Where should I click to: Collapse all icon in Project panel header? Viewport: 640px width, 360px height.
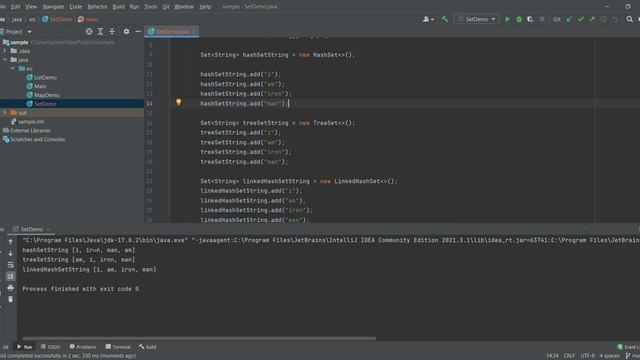(x=112, y=31)
